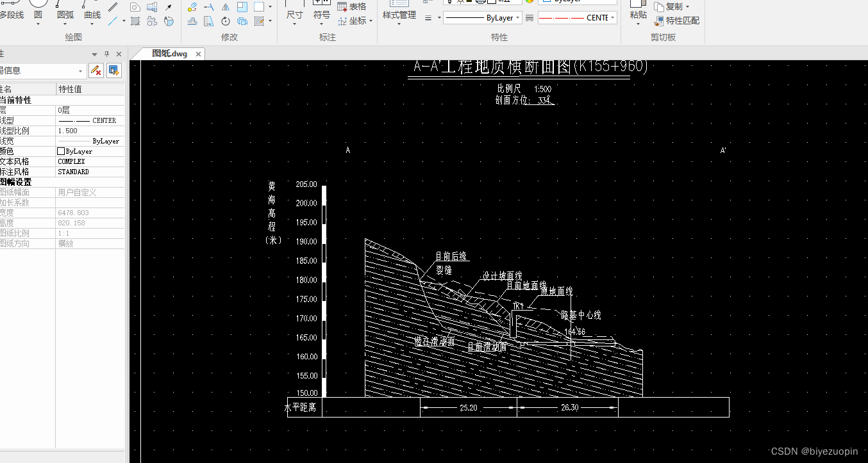Click the 特性匹配 match properties tool
Screen dimensions: 868x463
click(677, 21)
